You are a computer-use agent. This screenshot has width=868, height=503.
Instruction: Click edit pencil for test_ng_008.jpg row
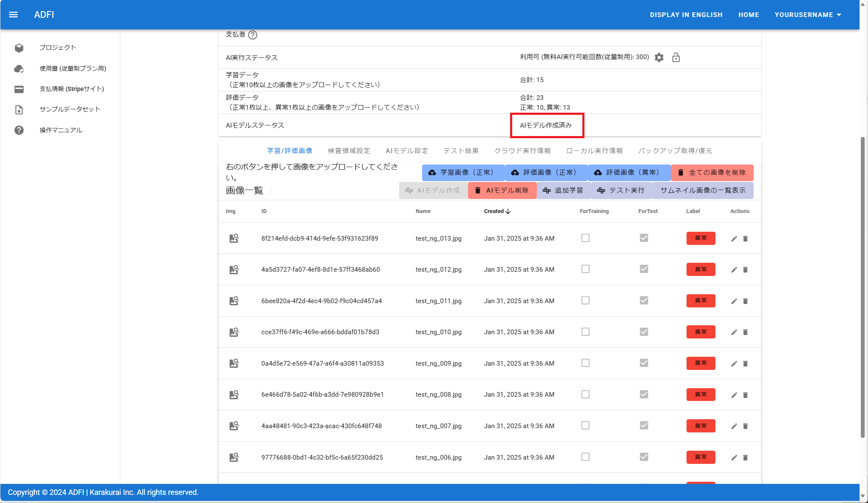(x=734, y=395)
